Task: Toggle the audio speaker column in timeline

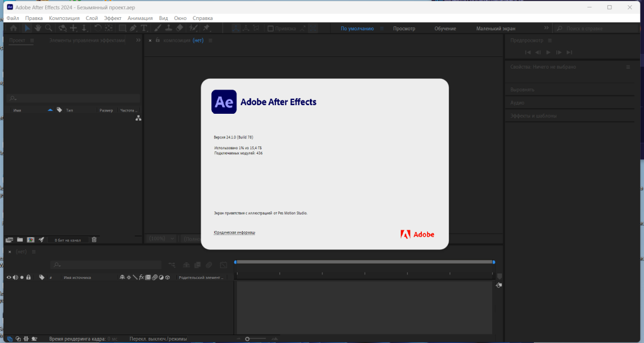Action: coord(15,277)
